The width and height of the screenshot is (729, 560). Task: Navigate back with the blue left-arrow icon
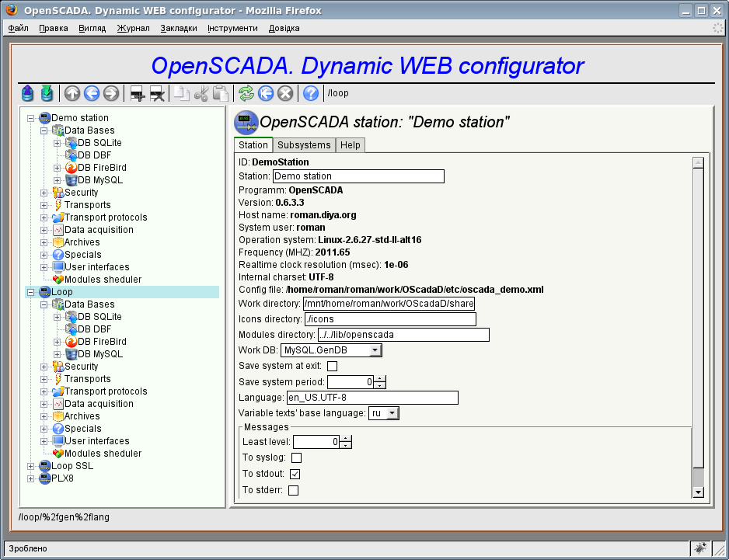click(x=92, y=93)
